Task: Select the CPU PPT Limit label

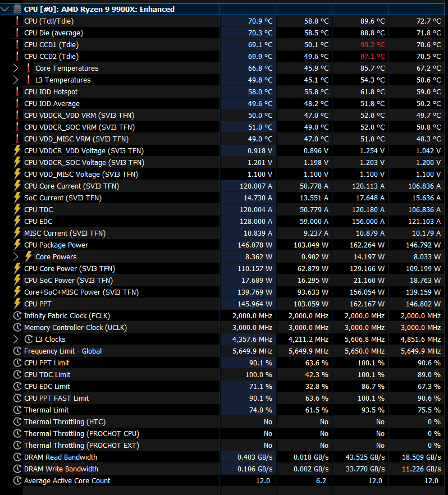Action: point(47,363)
